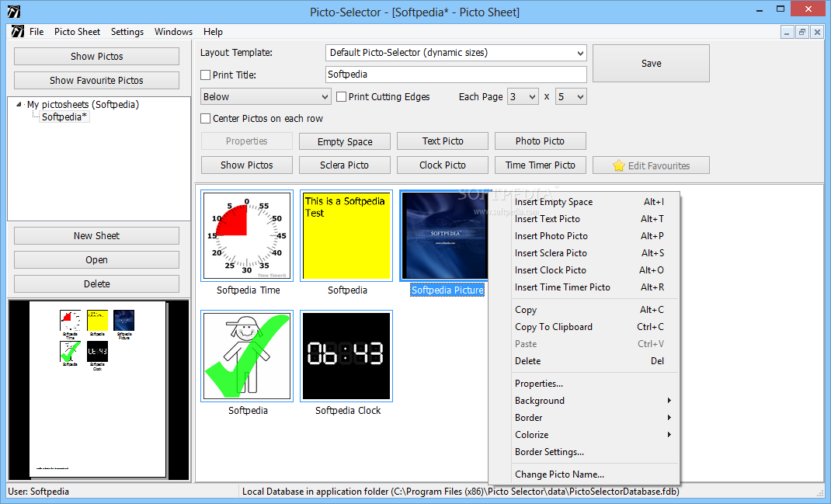This screenshot has width=831, height=504.
Task: Choose Insert Text Picto from context menu
Action: coord(583,219)
